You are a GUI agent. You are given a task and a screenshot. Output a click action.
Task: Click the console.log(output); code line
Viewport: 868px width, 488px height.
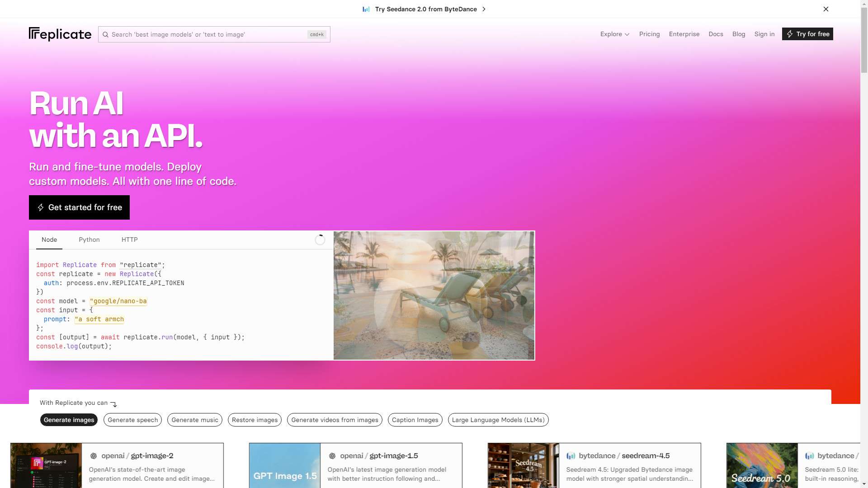point(74,346)
